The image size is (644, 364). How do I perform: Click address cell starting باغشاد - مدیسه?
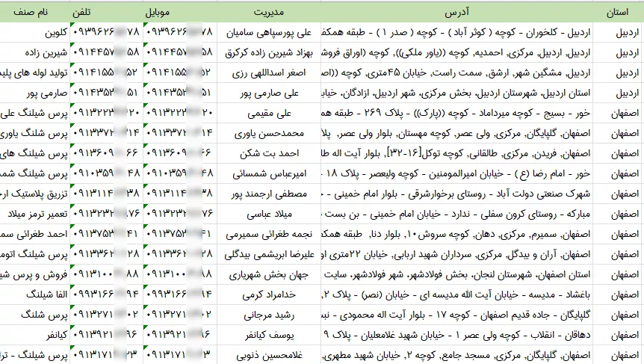point(457,294)
